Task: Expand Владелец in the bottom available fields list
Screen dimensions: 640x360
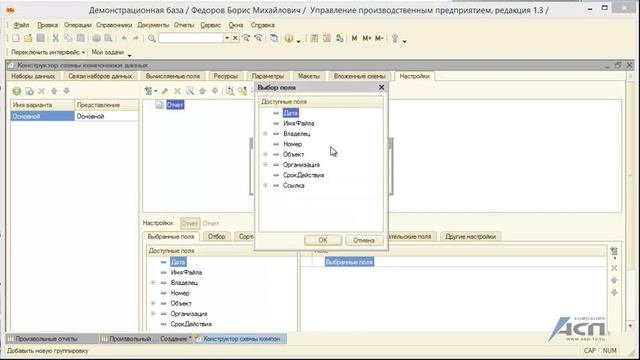Action: [153, 282]
